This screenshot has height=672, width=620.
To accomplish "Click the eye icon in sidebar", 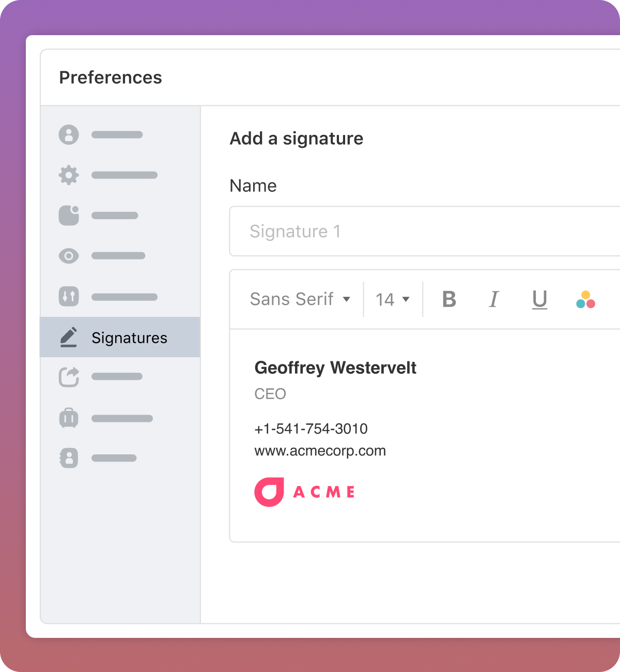I will [69, 256].
